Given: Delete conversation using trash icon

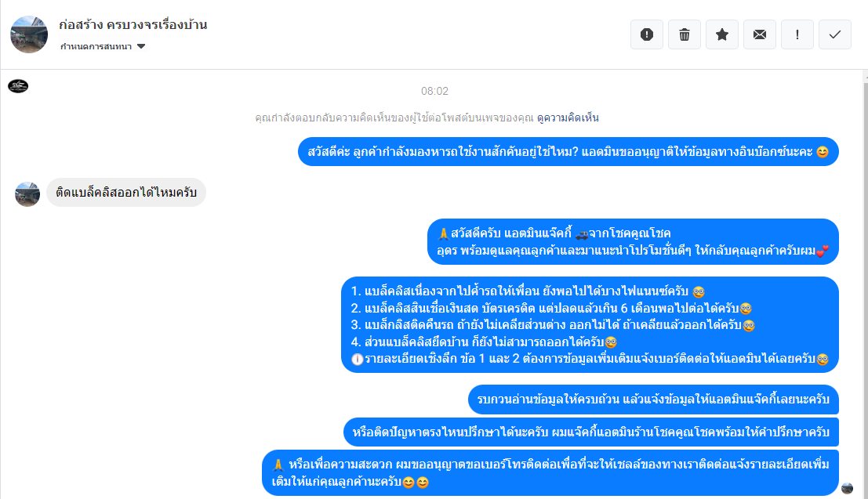Looking at the screenshot, I should (x=685, y=34).
